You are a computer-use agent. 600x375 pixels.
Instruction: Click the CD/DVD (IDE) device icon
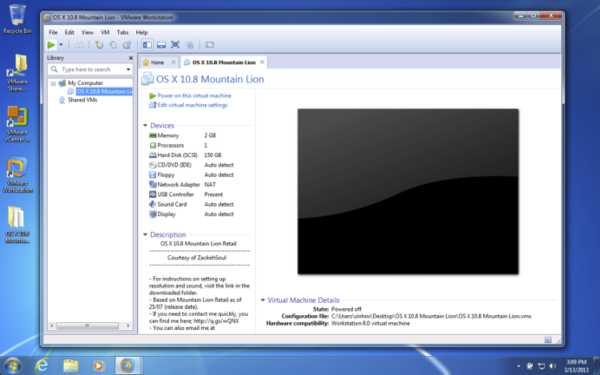click(x=153, y=165)
